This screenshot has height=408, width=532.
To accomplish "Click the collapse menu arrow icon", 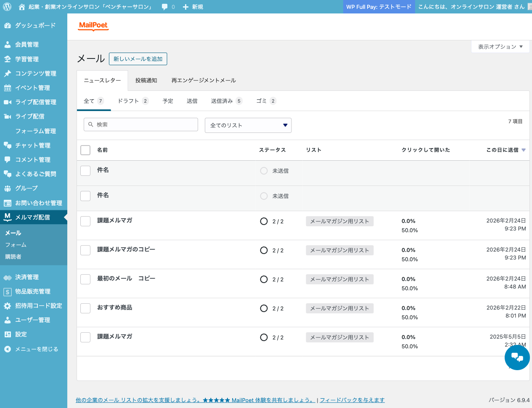I will (x=8, y=349).
